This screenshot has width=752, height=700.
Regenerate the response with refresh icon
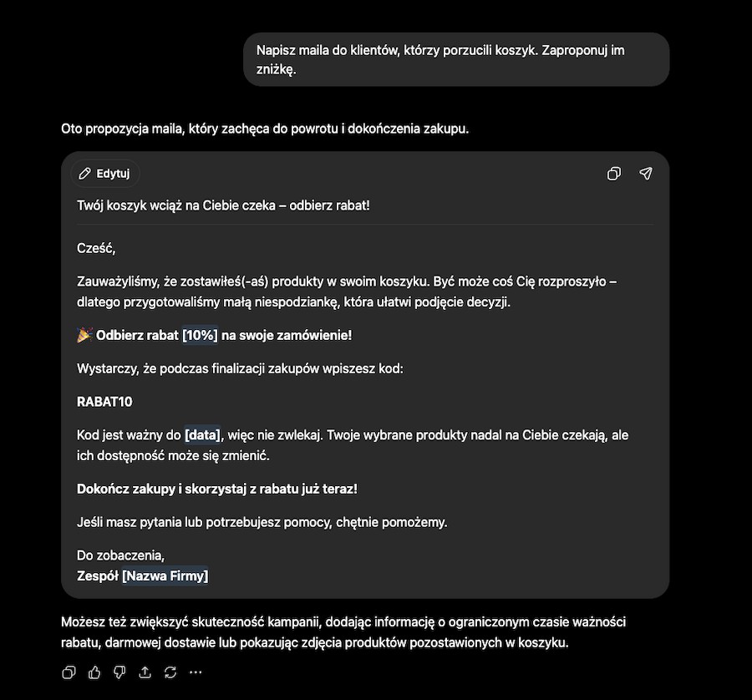pos(170,672)
